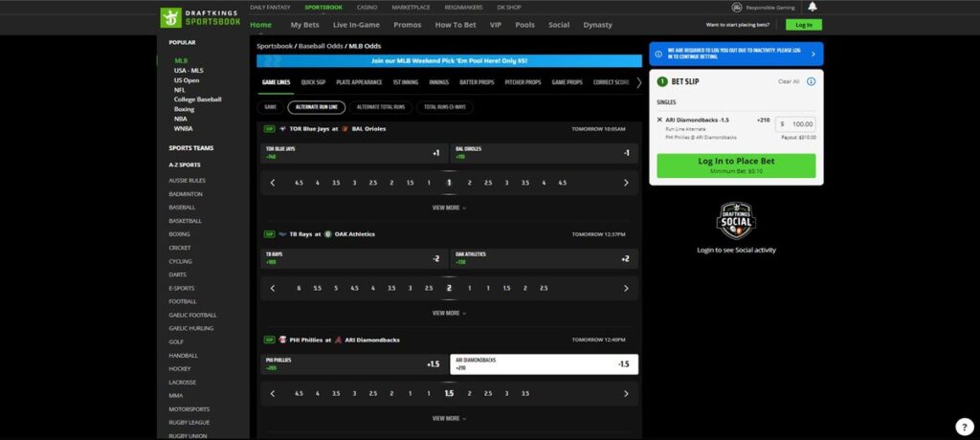Click the green Log In button
The height and width of the screenshot is (440, 980).
pos(804,25)
